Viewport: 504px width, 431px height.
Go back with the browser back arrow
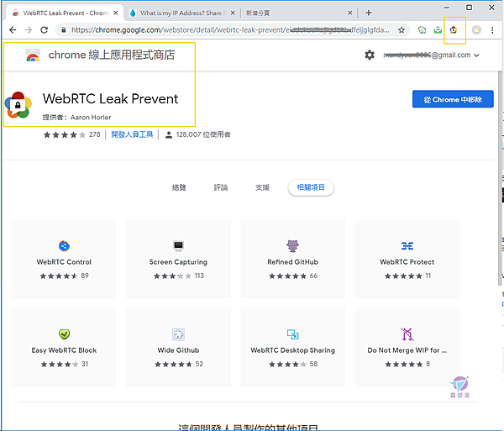point(13,30)
